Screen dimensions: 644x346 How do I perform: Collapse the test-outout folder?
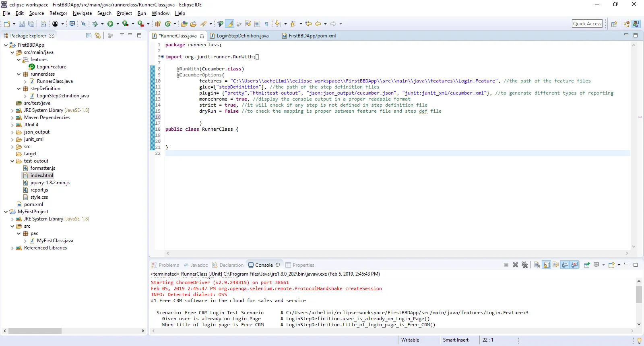[12, 161]
